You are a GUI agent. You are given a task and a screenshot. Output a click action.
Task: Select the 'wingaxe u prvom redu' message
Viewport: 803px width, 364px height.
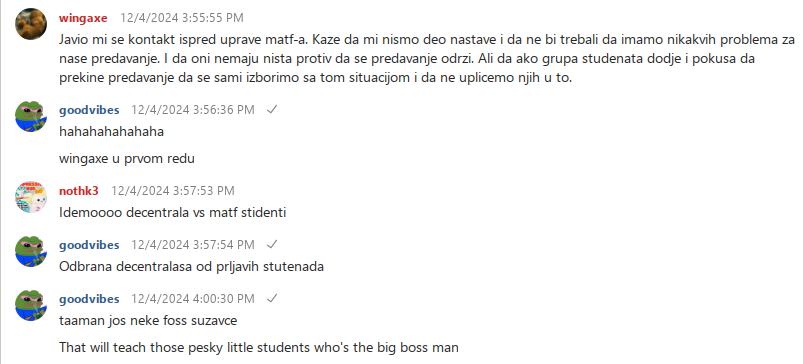pos(127,159)
